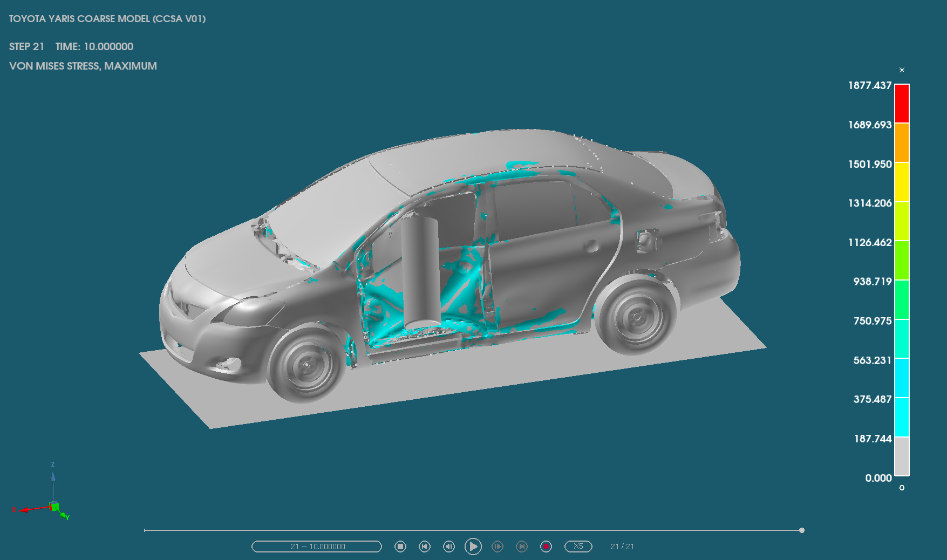The image size is (947, 560).
Task: Click the step field showing 21 -- 10.000000
Action: coord(317,547)
